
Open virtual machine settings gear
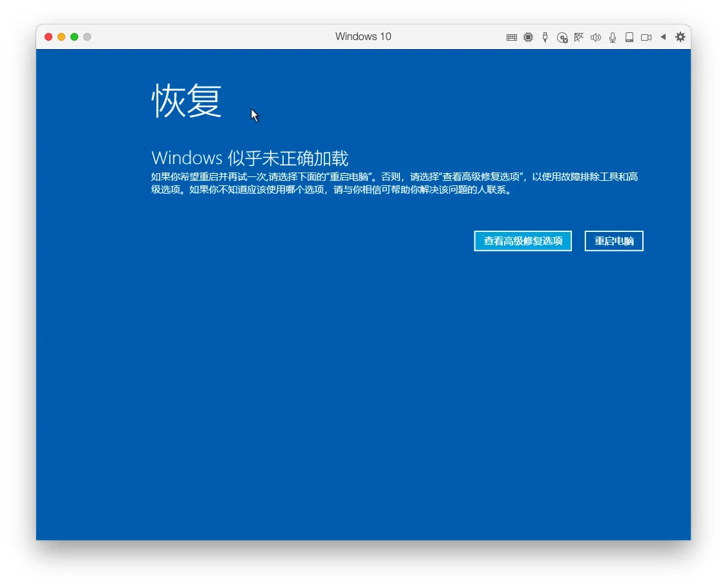pyautogui.click(x=680, y=37)
